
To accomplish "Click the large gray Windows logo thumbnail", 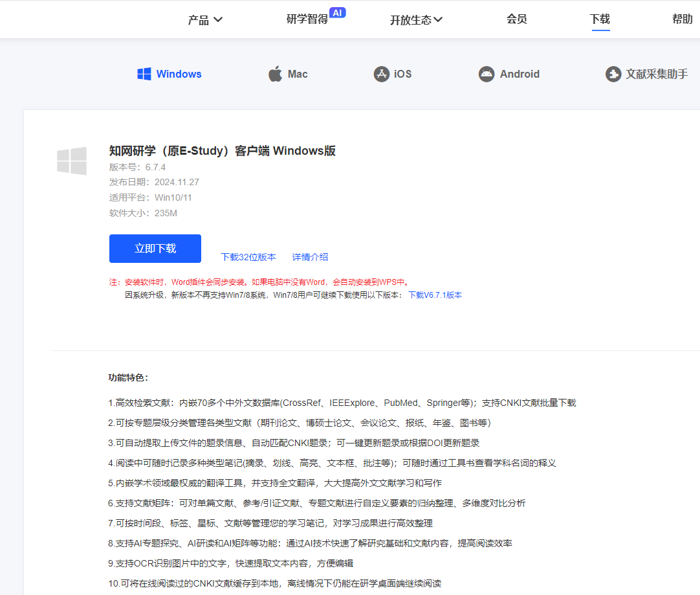I will point(72,161).
